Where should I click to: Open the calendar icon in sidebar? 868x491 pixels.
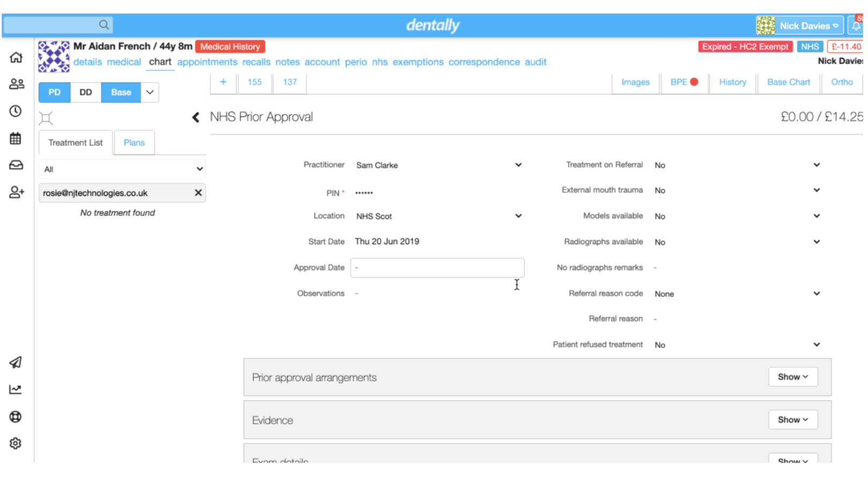16,139
